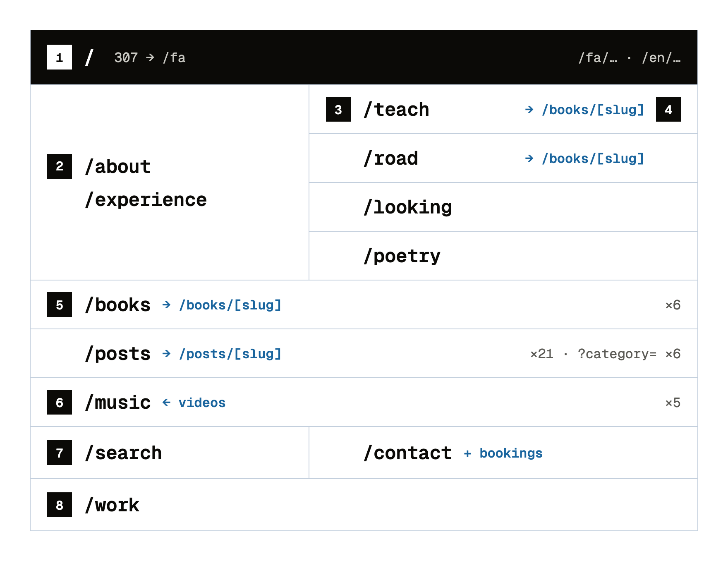This screenshot has width=728, height=561.
Task: Select the /music route
Action: click(118, 403)
